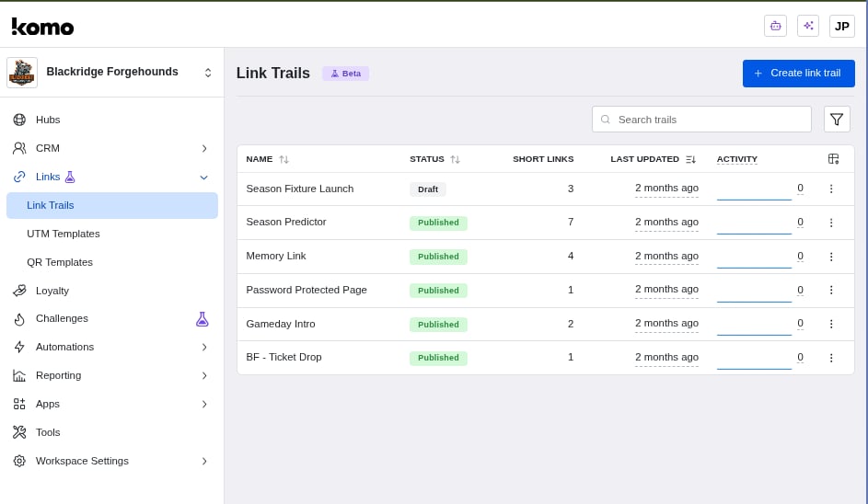Click the beta flask icon beside Links

[70, 177]
